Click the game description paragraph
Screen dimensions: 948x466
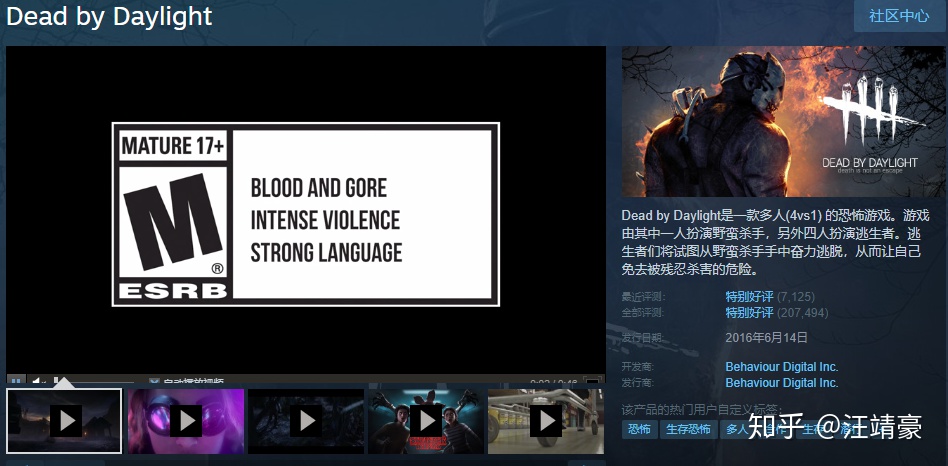click(x=776, y=242)
